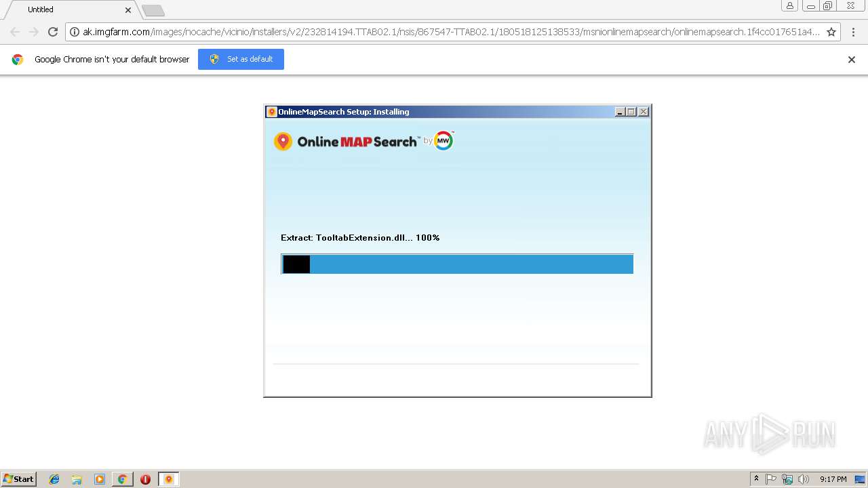The height and width of the screenshot is (488, 868).
Task: Click the Show desktop button
Action: point(860,479)
